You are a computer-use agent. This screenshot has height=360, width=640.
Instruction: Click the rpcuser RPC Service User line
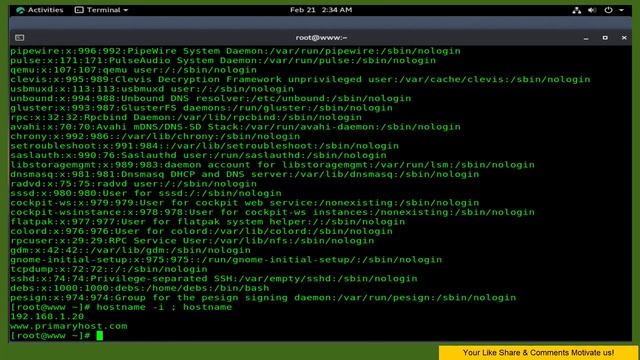click(x=192, y=240)
